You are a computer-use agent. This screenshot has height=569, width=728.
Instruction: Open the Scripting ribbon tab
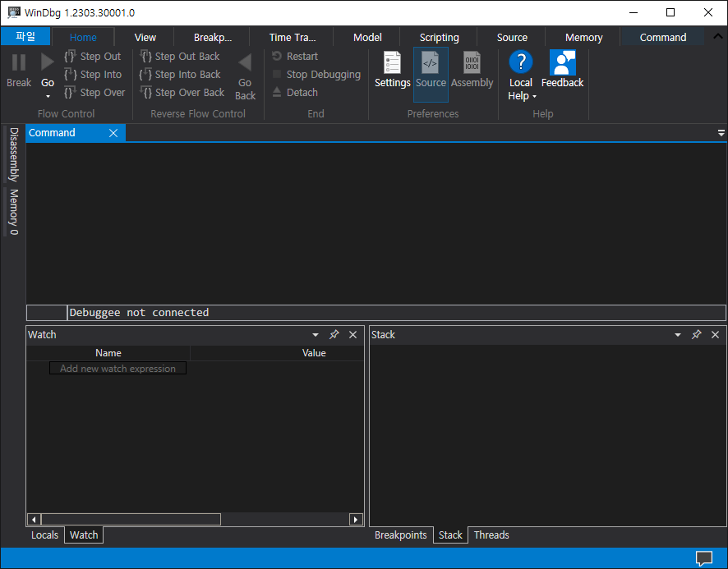(439, 37)
